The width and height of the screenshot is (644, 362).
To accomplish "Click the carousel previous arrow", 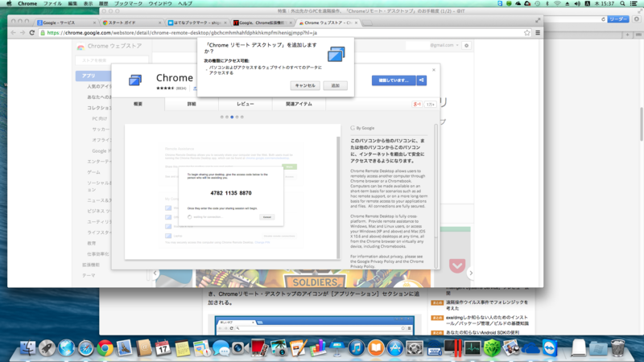I will pyautogui.click(x=155, y=273).
